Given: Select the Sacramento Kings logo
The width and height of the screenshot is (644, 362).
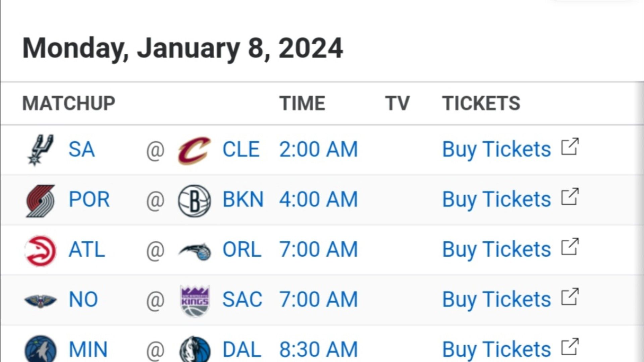Looking at the screenshot, I should pos(195,301).
